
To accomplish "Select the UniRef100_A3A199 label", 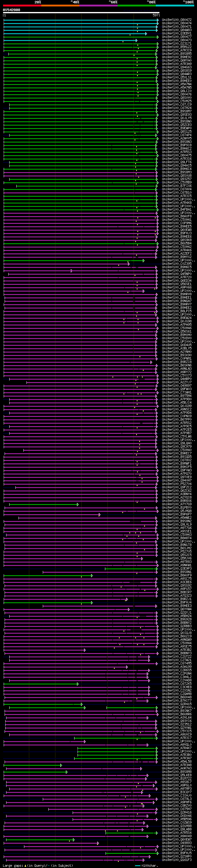I will click(x=177, y=667).
